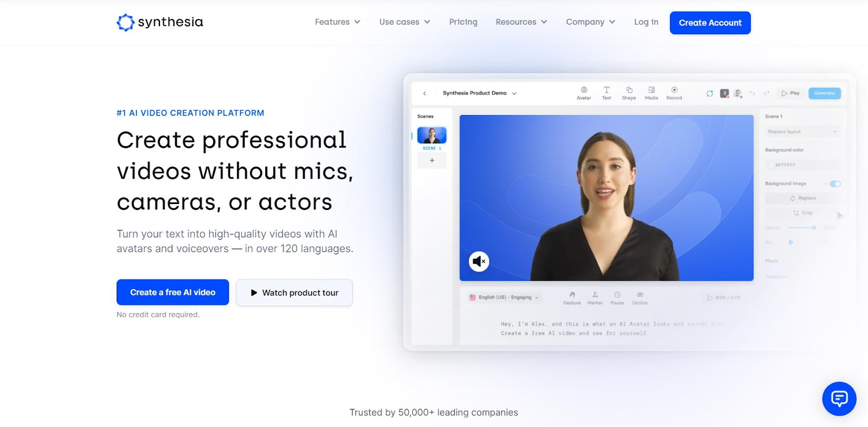This screenshot has width=868, height=427.
Task: Toggle the Background image switch
Action: point(835,184)
